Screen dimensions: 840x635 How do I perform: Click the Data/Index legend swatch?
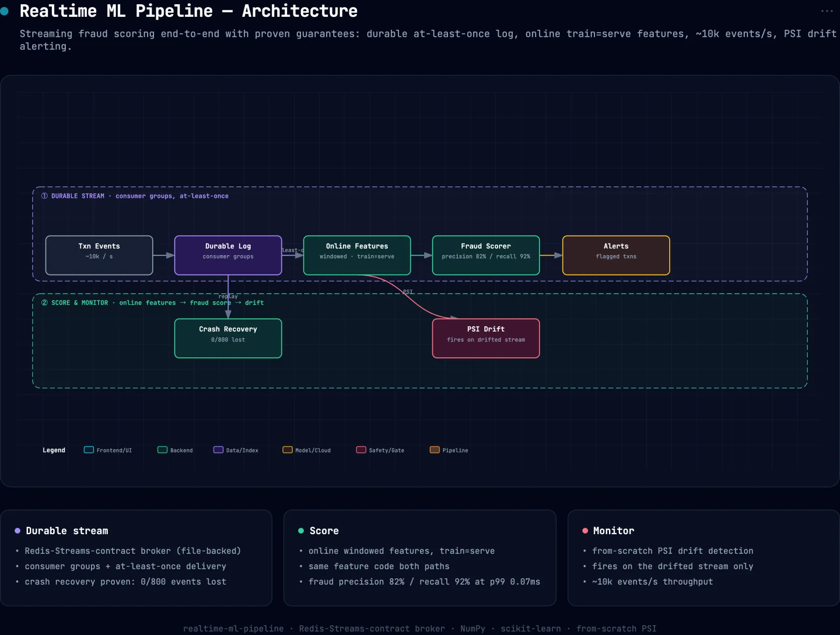coord(218,450)
